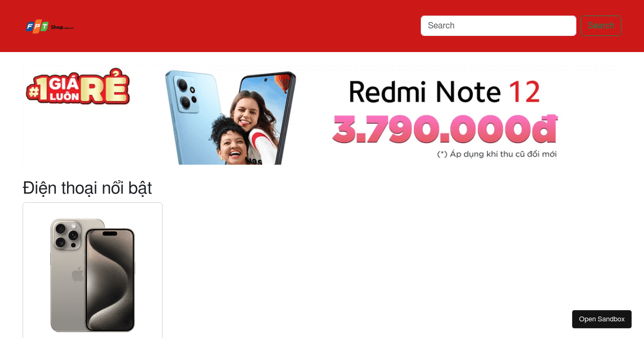
Task: Click the Điện thoại nổi bật heading
Action: [x=87, y=188]
